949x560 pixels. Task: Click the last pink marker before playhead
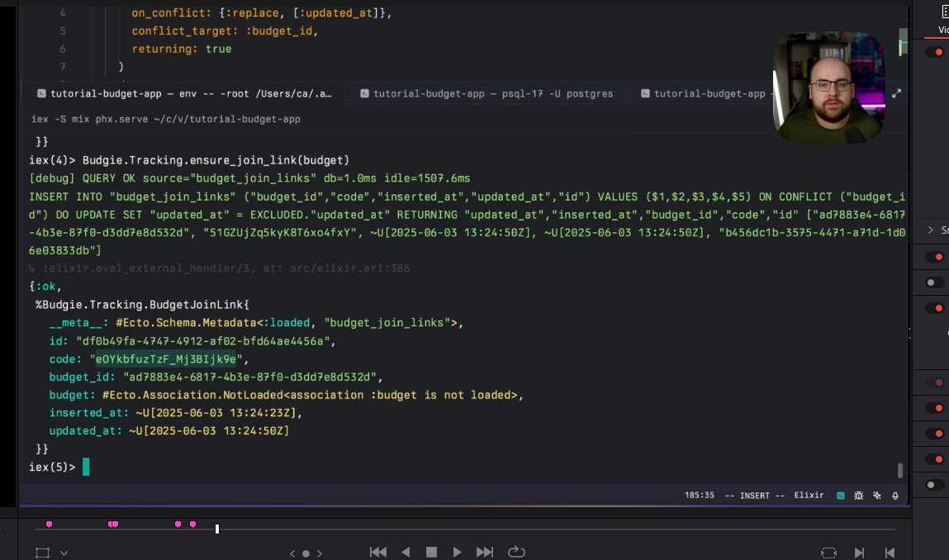[192, 524]
